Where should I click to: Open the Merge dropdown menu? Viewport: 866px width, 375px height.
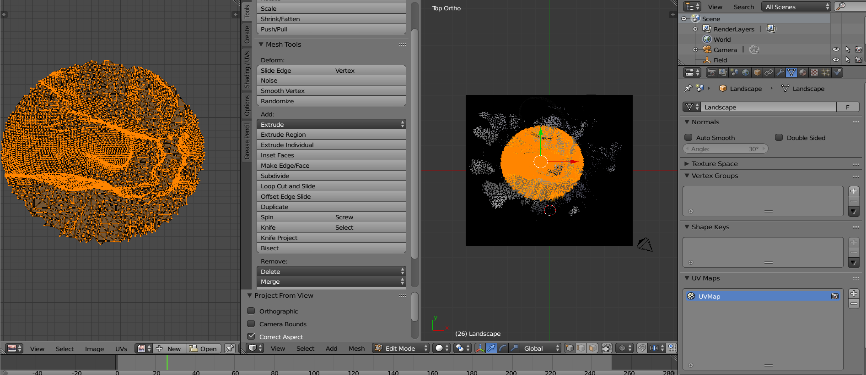click(332, 282)
